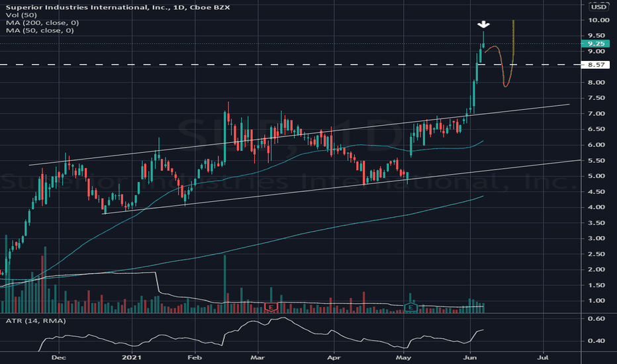Click the 5.50 price axis value
Viewport: 617px width, 364px height.
click(596, 161)
